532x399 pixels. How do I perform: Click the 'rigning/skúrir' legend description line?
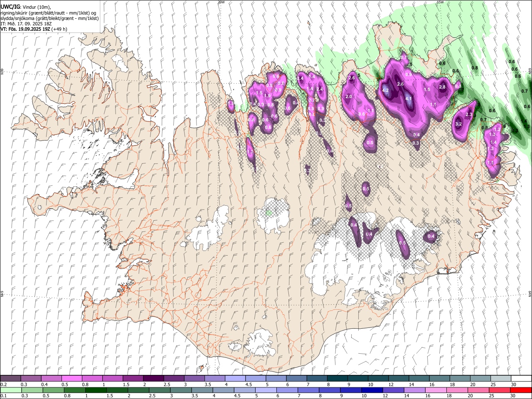(x=48, y=12)
